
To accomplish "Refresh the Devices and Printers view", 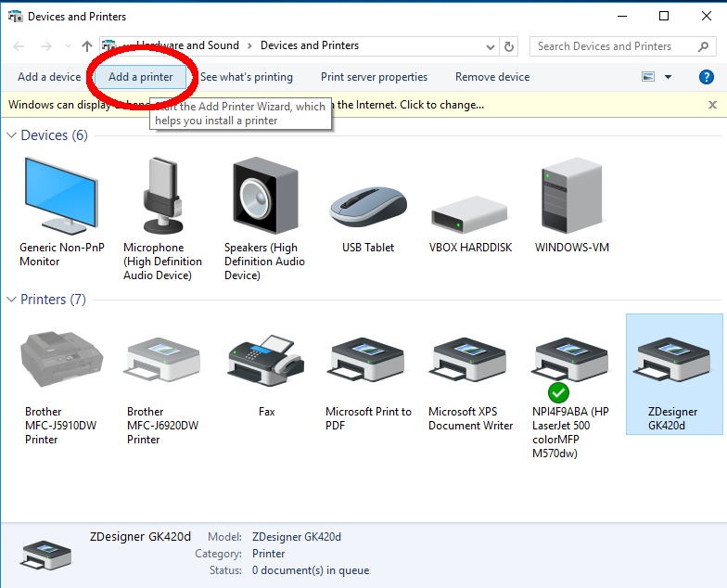I will [x=508, y=46].
